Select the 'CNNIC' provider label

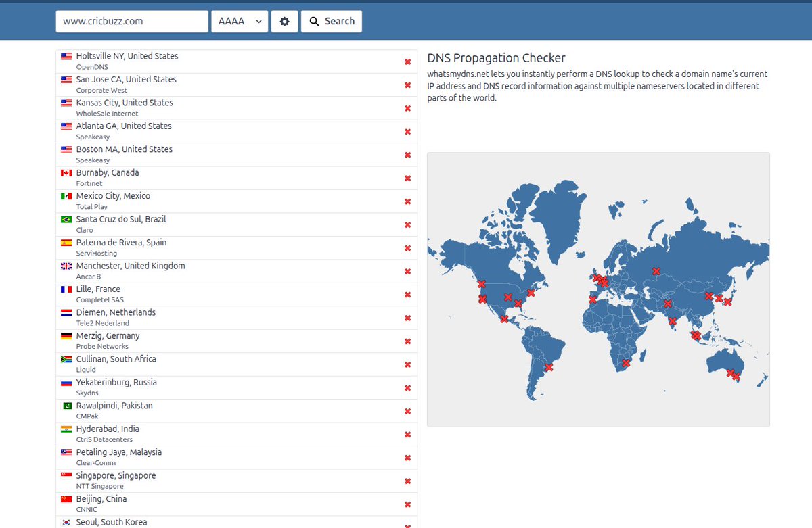pyautogui.click(x=87, y=510)
